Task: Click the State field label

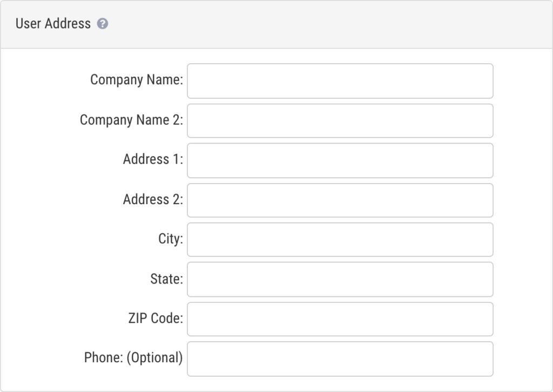Action: tap(165, 279)
